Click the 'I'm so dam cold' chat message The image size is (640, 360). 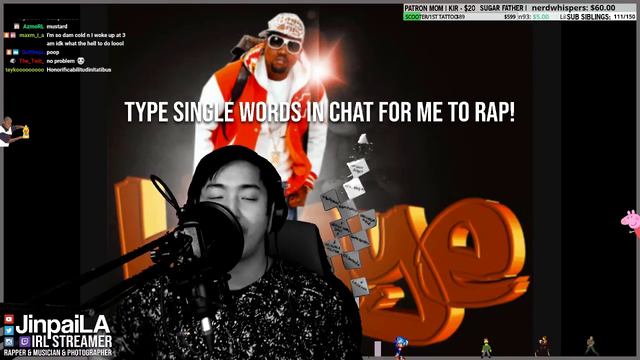point(86,40)
